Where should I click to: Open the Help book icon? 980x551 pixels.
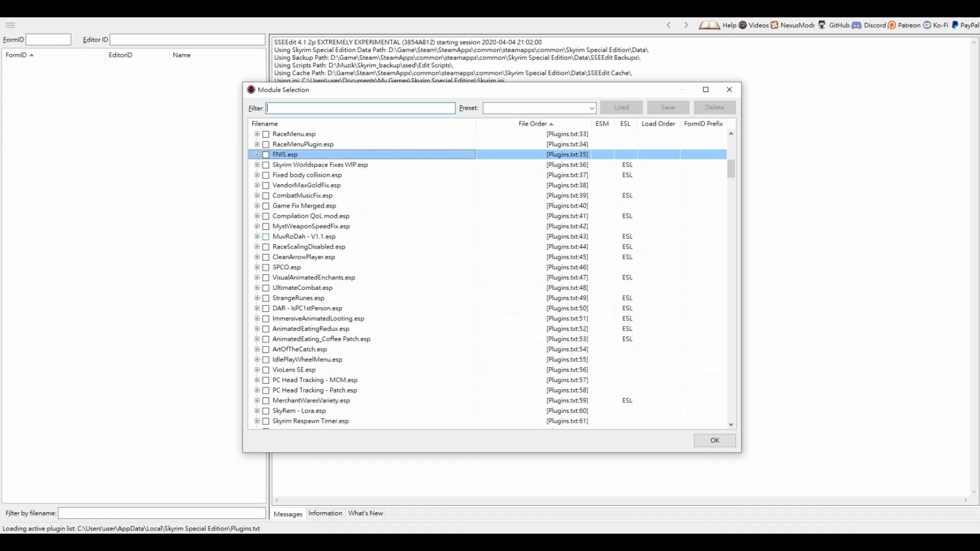tap(709, 25)
